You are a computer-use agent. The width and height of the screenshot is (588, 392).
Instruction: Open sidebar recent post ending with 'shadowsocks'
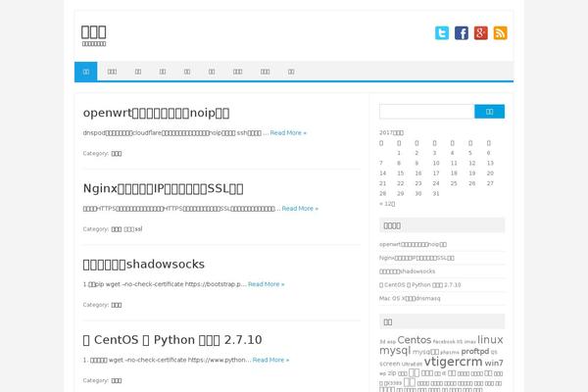click(408, 271)
